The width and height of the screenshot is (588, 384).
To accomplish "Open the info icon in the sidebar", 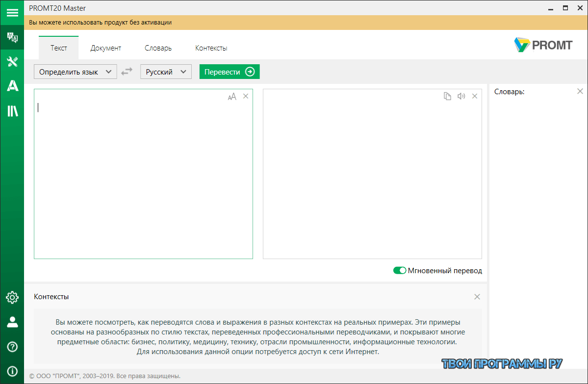I will click(x=12, y=371).
